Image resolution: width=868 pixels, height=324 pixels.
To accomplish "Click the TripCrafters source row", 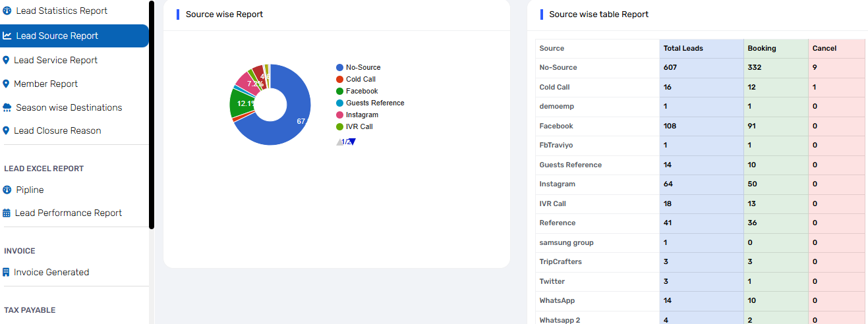I will coord(701,261).
